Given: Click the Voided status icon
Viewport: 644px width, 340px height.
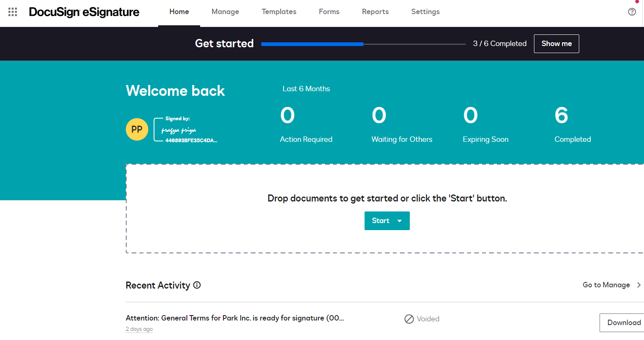Looking at the screenshot, I should pos(409,319).
